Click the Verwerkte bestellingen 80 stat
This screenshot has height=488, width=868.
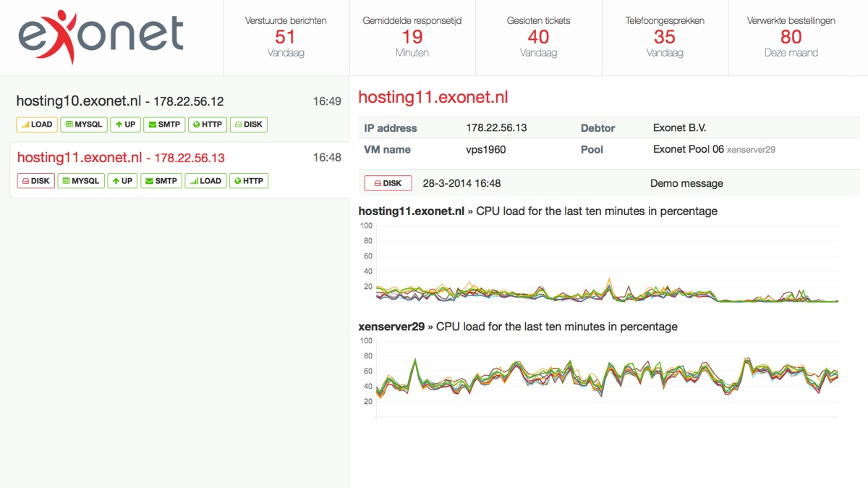(x=791, y=37)
